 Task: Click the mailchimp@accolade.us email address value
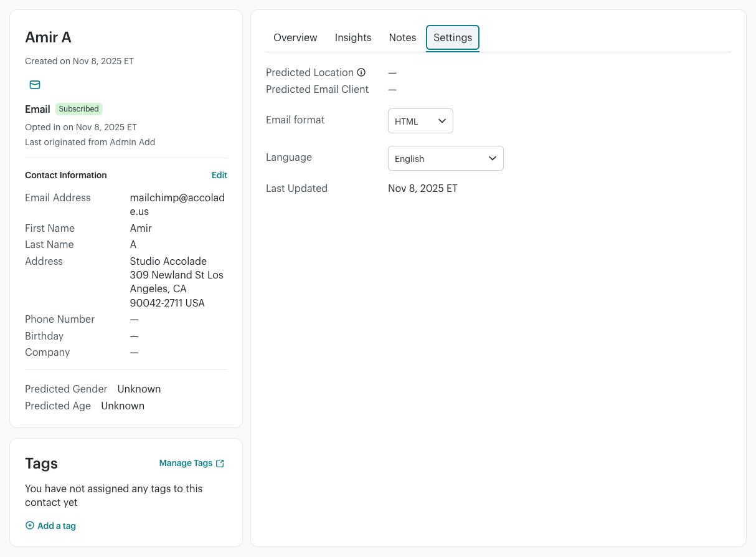pos(177,204)
